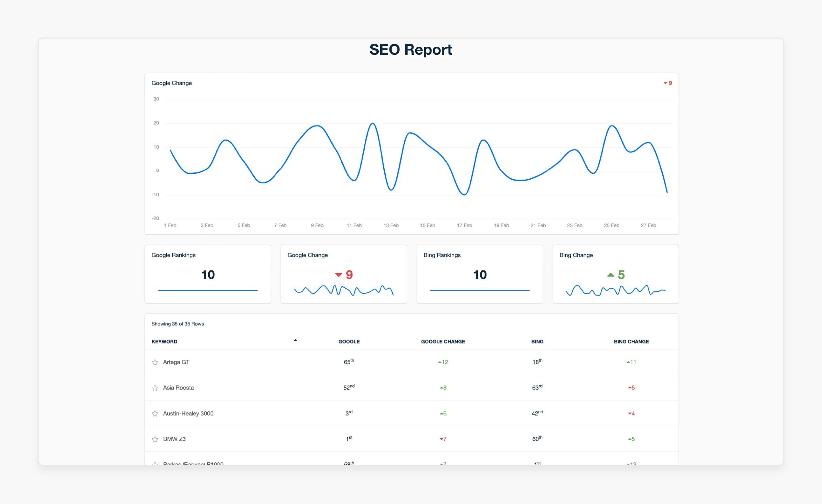Star the BMW Z3 keyword
Screen dimensions: 822x504
coord(155,439)
